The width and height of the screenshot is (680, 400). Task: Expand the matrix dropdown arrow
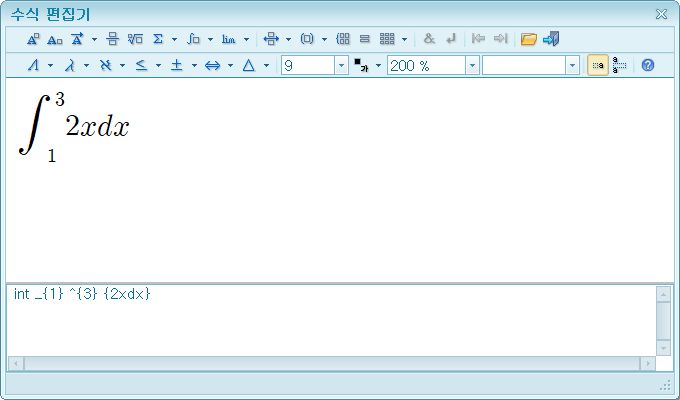click(404, 39)
